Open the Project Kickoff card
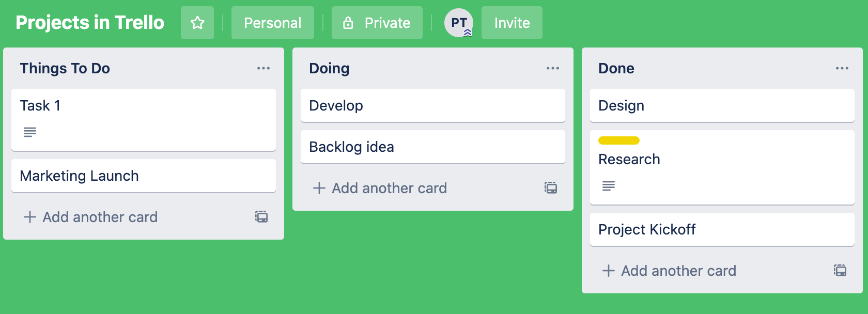The width and height of the screenshot is (868, 314). (x=722, y=229)
